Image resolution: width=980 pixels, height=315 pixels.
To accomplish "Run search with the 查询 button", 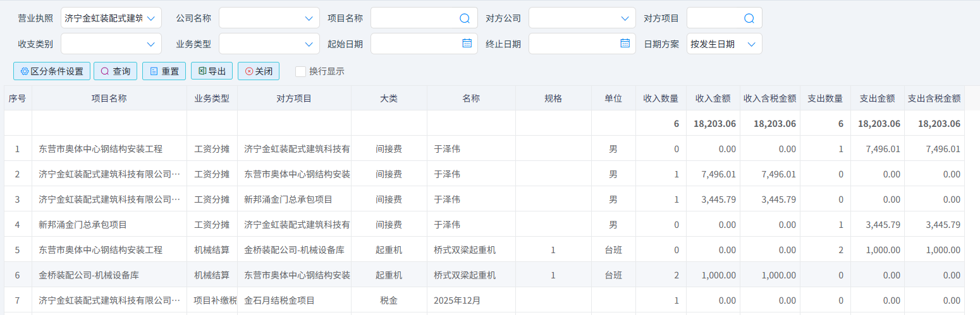I will [115, 71].
